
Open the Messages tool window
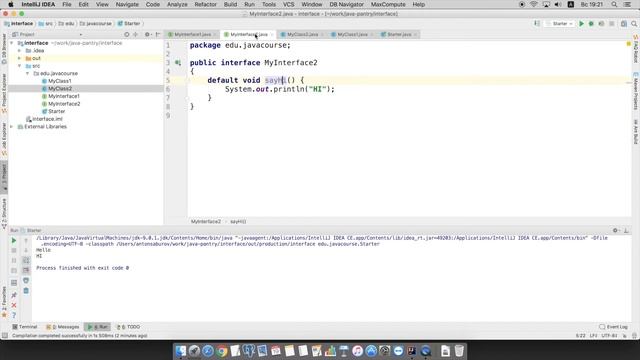[x=62, y=327]
